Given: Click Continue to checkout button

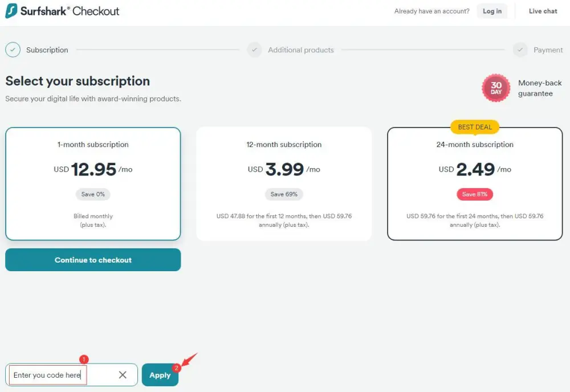Looking at the screenshot, I should [93, 260].
